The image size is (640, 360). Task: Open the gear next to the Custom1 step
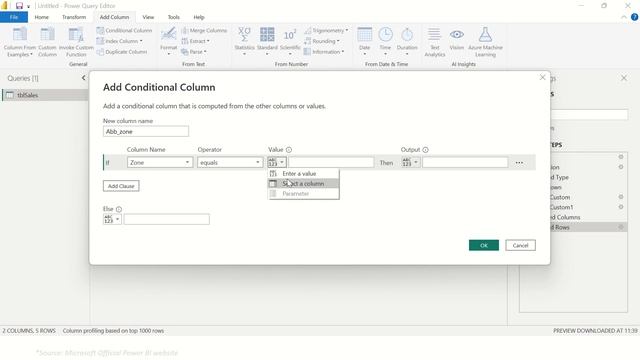point(621,207)
